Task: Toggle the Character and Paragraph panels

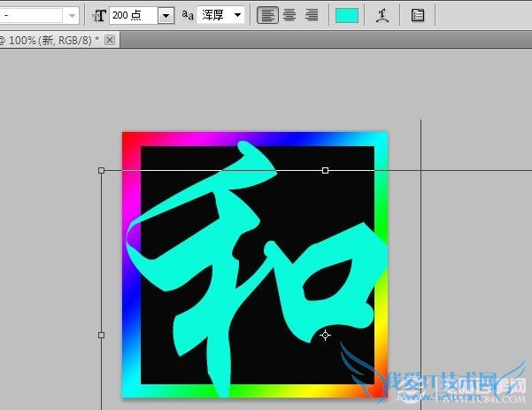Action: point(417,15)
